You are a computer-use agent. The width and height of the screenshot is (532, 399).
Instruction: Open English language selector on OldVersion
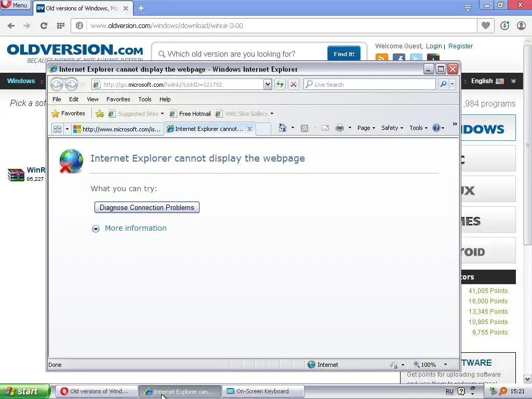[x=494, y=81]
